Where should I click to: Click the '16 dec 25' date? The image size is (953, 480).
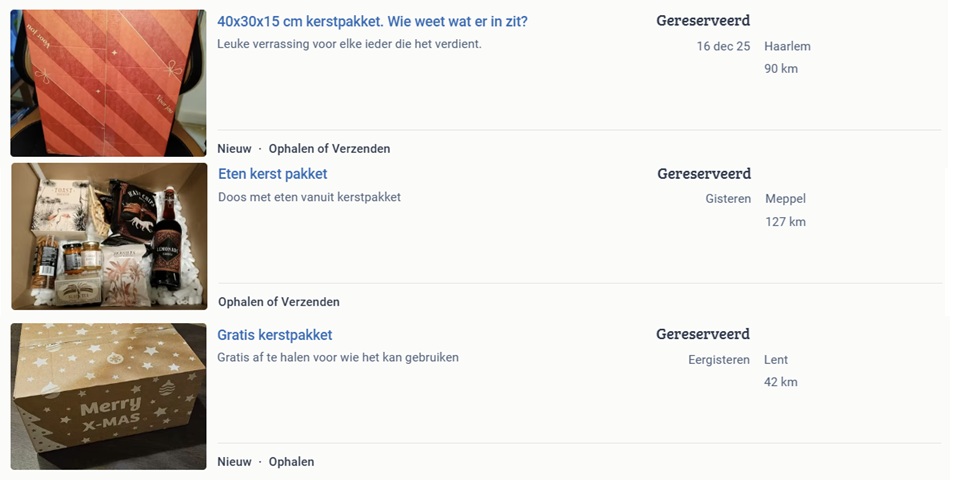tap(723, 46)
